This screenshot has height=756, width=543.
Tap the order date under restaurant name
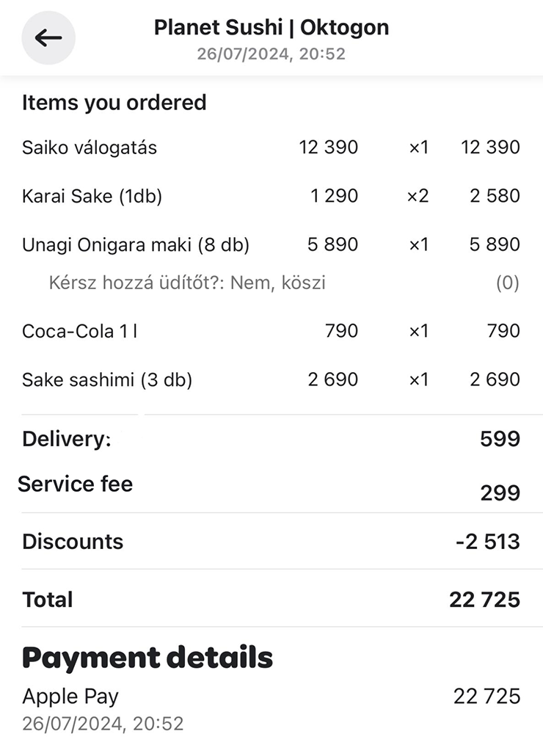point(271,54)
